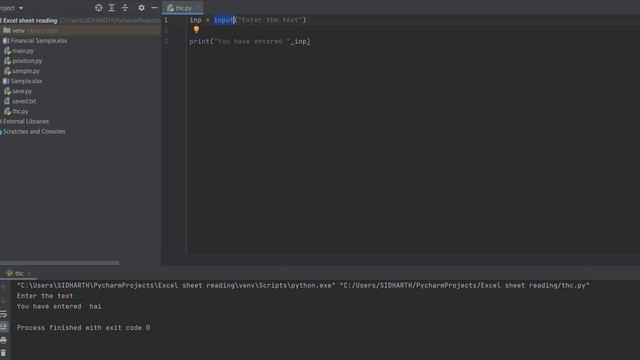Image resolution: width=640 pixels, height=360 pixels.
Task: Open Financial Sample.xlsx in project tree
Action: pos(39,41)
